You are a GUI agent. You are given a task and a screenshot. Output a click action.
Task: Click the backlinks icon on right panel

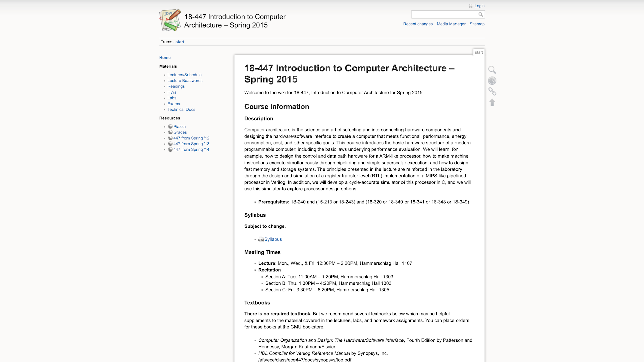tap(492, 92)
